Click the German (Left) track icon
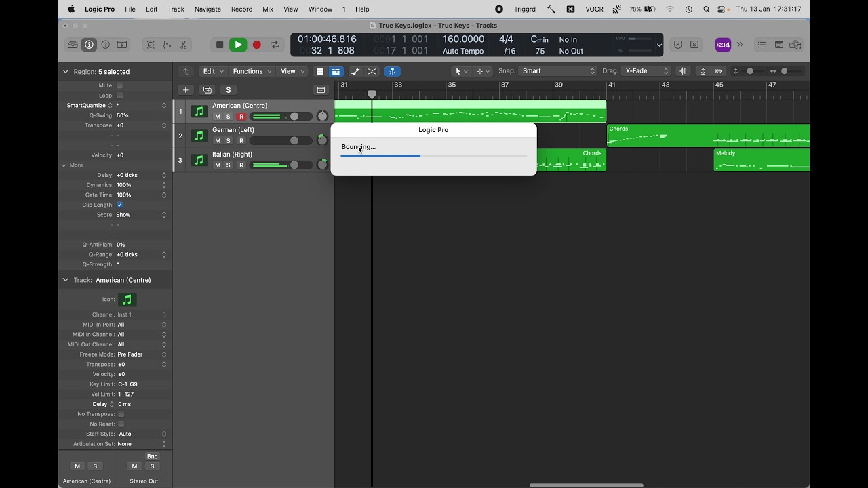This screenshot has width=868, height=488. click(199, 136)
